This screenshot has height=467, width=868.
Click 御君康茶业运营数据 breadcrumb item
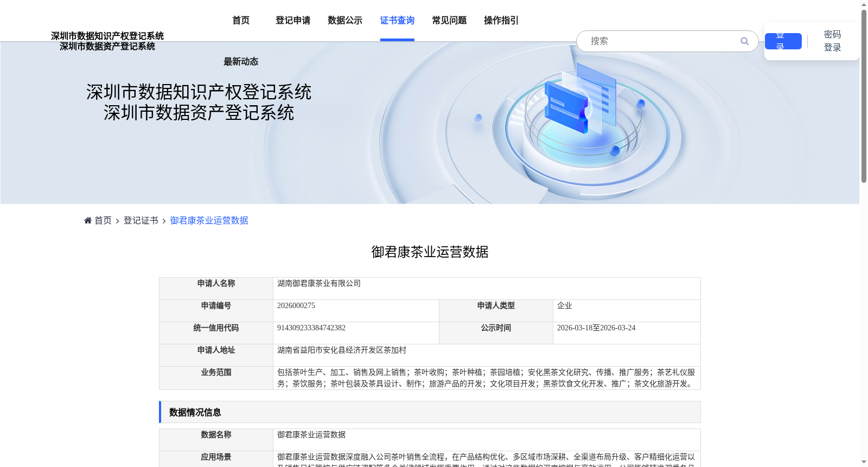pos(209,220)
